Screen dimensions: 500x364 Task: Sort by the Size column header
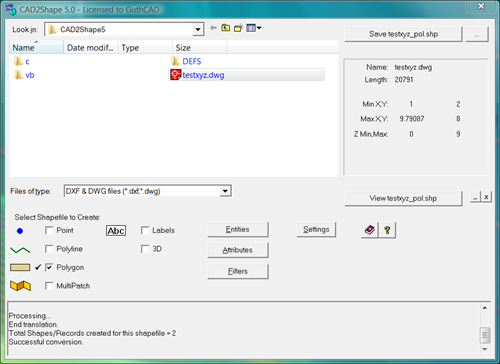pyautogui.click(x=200, y=48)
